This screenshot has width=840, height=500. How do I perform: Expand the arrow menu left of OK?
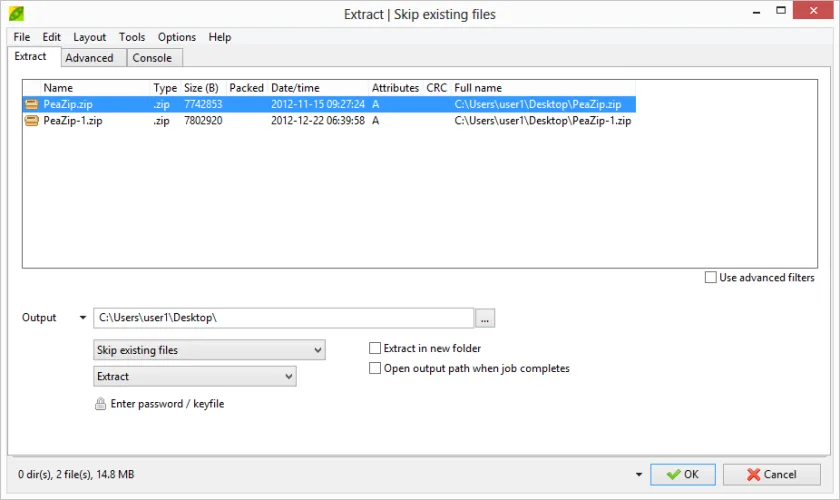tap(639, 474)
